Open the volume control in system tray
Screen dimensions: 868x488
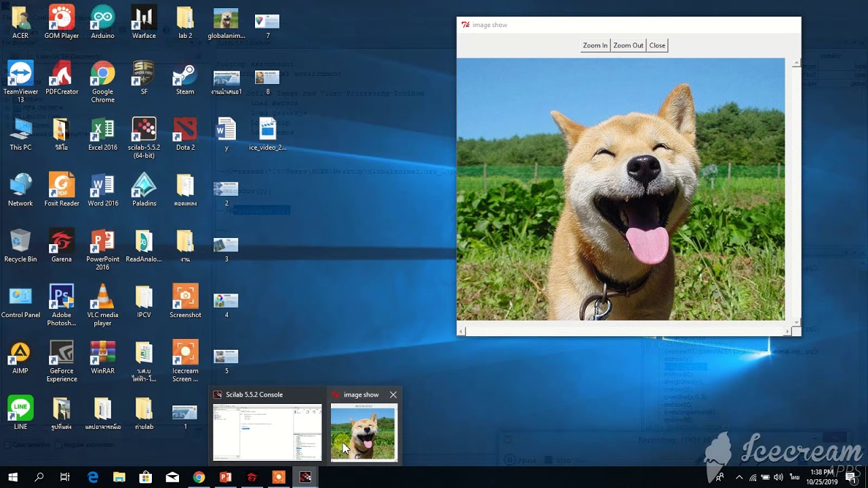coord(778,477)
